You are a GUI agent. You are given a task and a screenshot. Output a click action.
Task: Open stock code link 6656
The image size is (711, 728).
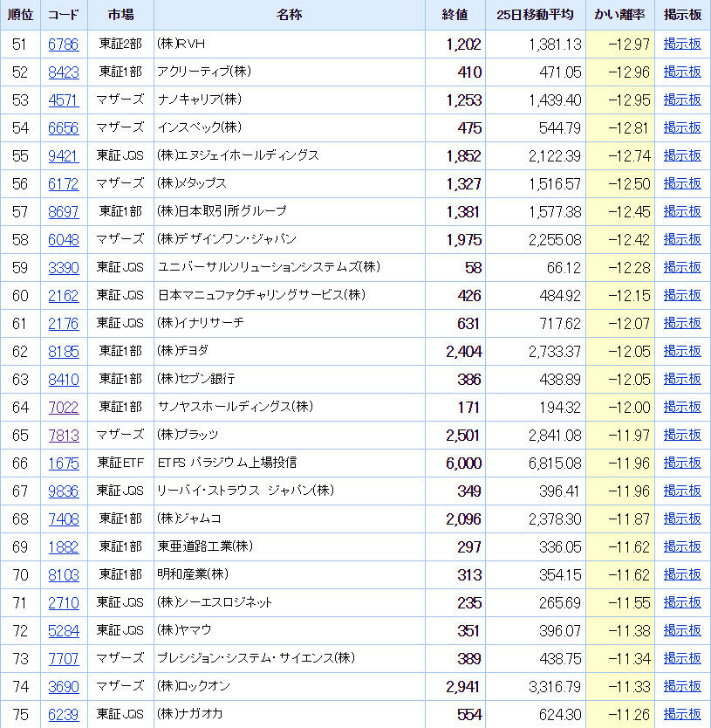pos(64,128)
